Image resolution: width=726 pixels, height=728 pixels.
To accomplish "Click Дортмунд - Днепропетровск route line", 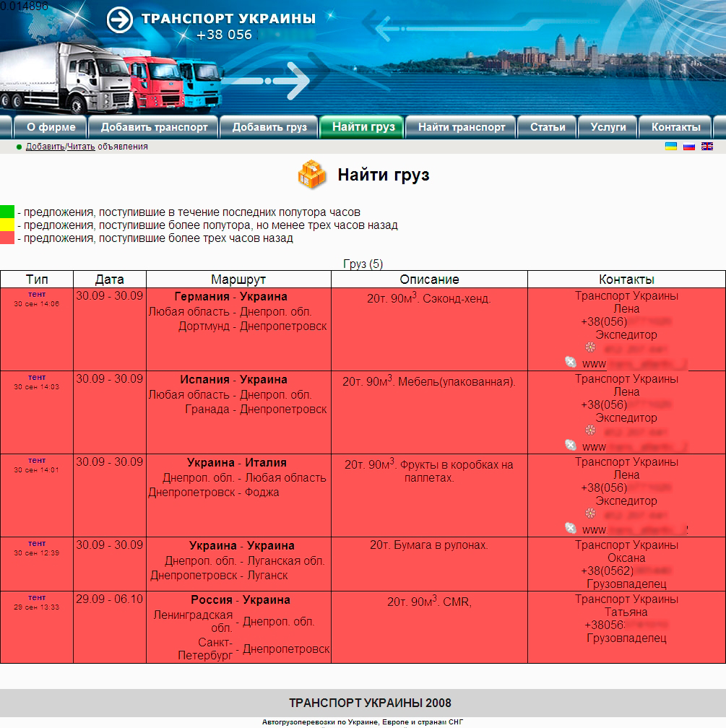I will pos(253,326).
